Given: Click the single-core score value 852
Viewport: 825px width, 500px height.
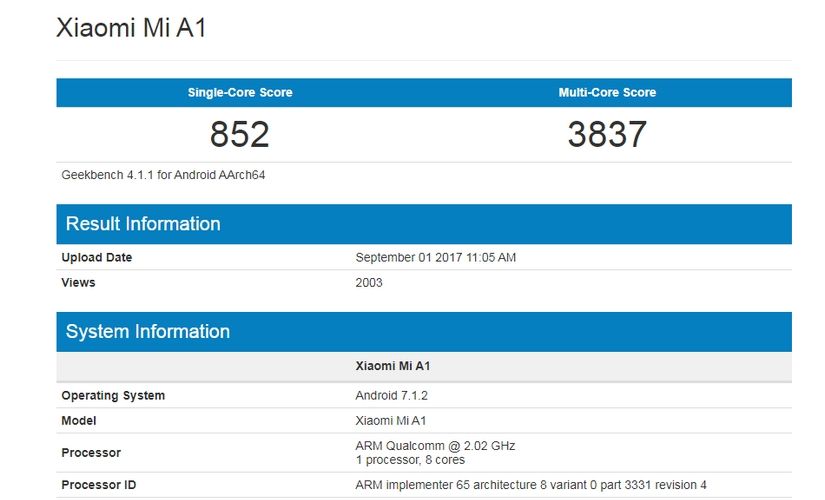Looking at the screenshot, I should click(240, 134).
